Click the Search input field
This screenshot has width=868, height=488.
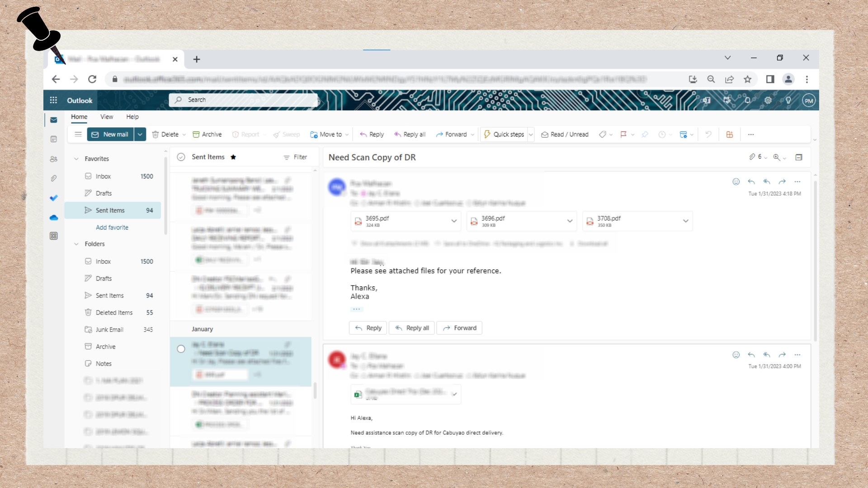coord(244,100)
